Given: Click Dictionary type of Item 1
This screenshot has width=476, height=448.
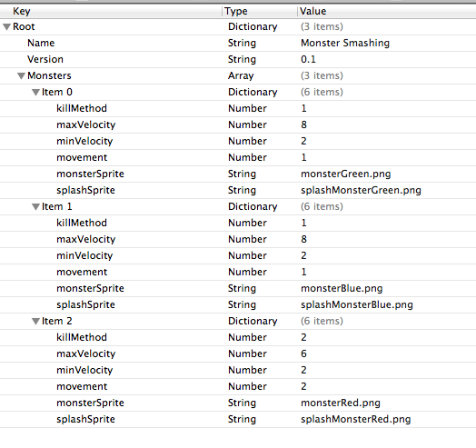Looking at the screenshot, I should pos(253,207).
